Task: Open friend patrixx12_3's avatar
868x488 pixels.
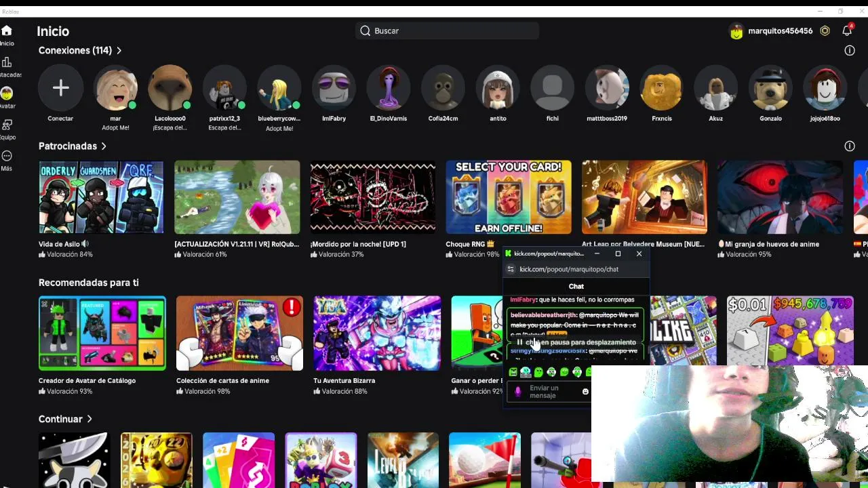Action: (x=224, y=87)
